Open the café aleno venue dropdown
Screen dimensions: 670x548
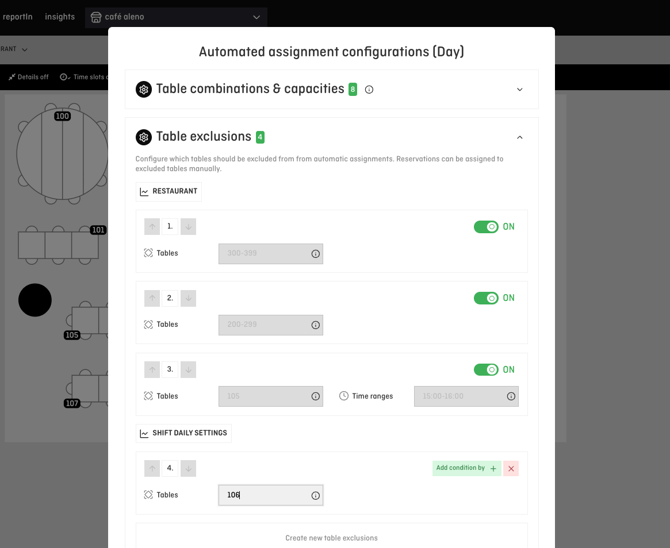[x=176, y=17]
